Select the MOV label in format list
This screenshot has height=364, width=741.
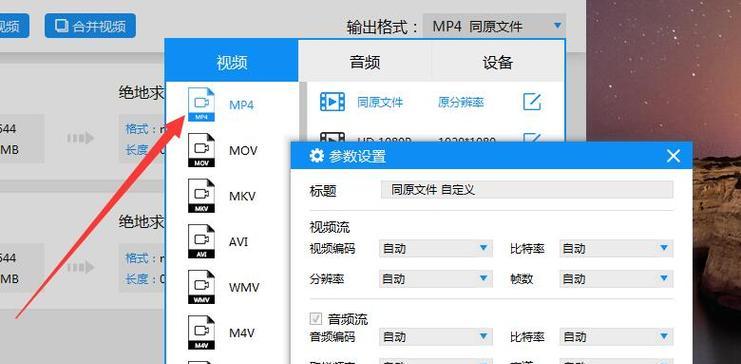click(x=243, y=150)
